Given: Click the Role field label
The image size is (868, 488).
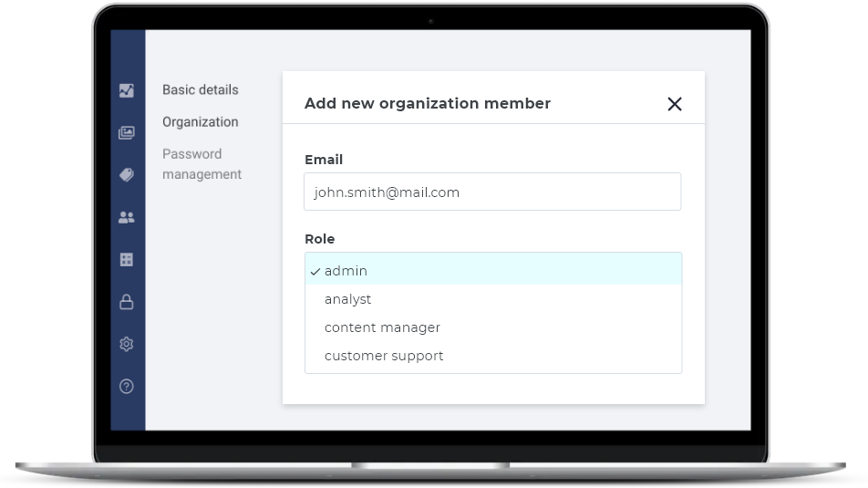Looking at the screenshot, I should coord(319,239).
